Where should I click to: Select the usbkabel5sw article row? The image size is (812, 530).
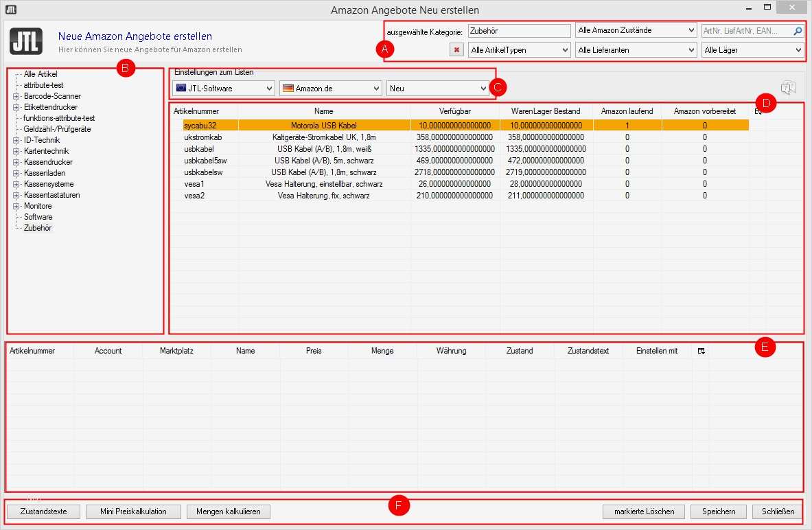(x=466, y=161)
